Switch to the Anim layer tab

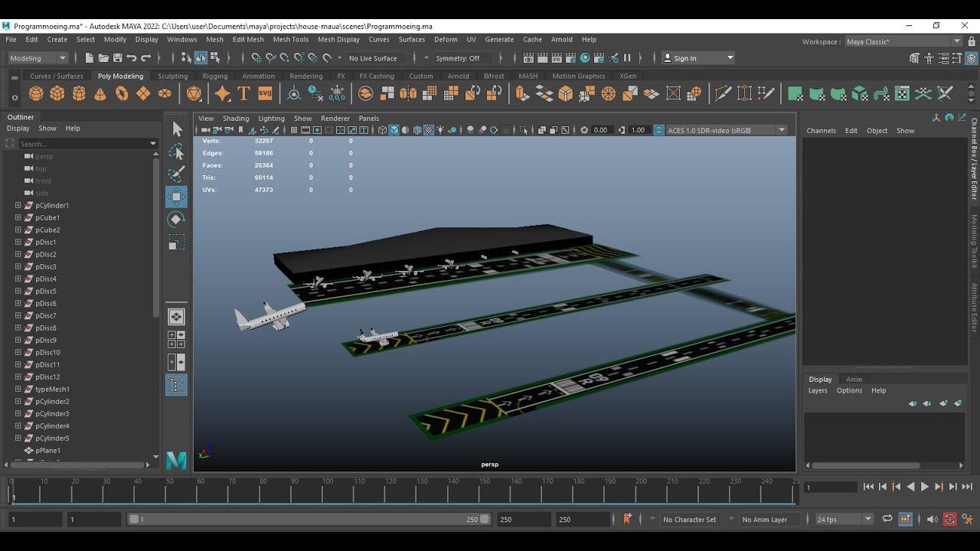854,379
